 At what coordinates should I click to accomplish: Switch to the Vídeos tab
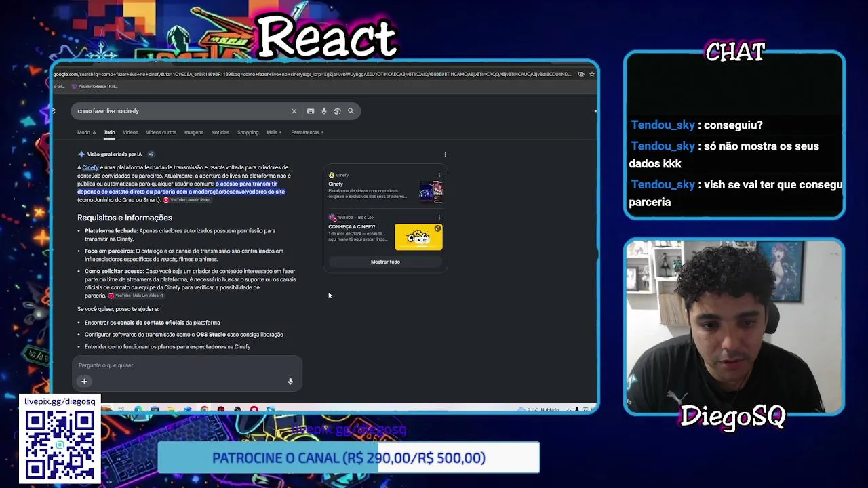pyautogui.click(x=130, y=132)
